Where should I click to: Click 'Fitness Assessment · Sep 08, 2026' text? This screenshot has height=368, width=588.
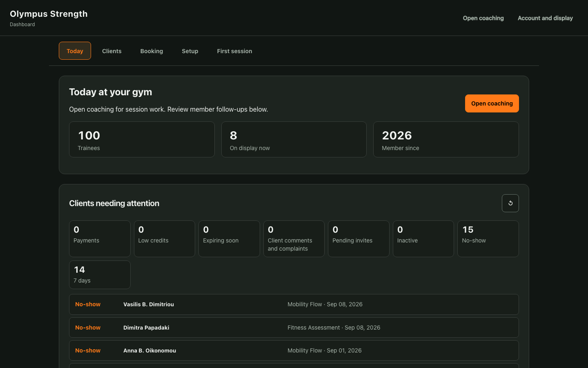(x=334, y=328)
